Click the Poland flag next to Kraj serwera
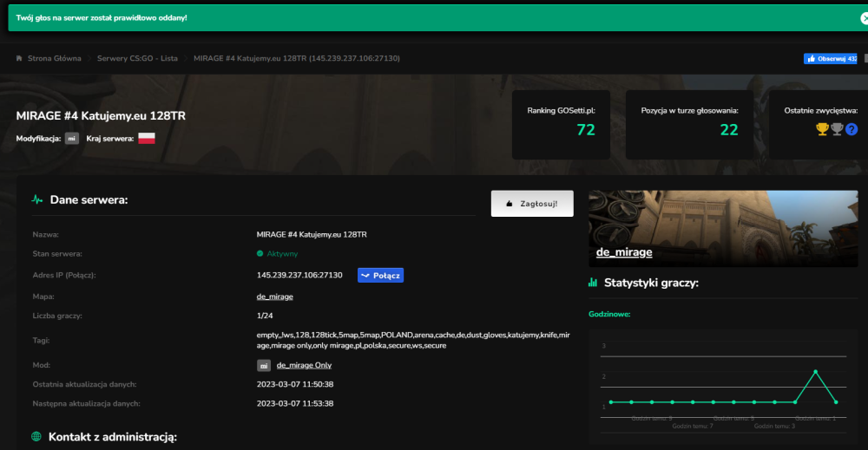Viewport: 868px width, 450px height. (x=147, y=138)
